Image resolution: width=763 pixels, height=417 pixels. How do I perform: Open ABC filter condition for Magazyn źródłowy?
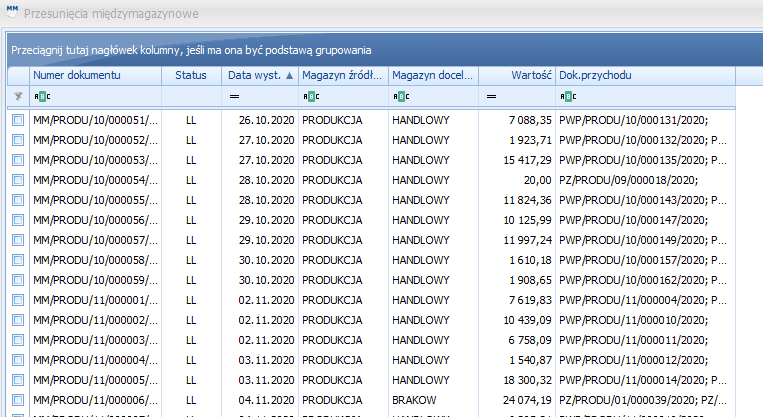tap(311, 96)
